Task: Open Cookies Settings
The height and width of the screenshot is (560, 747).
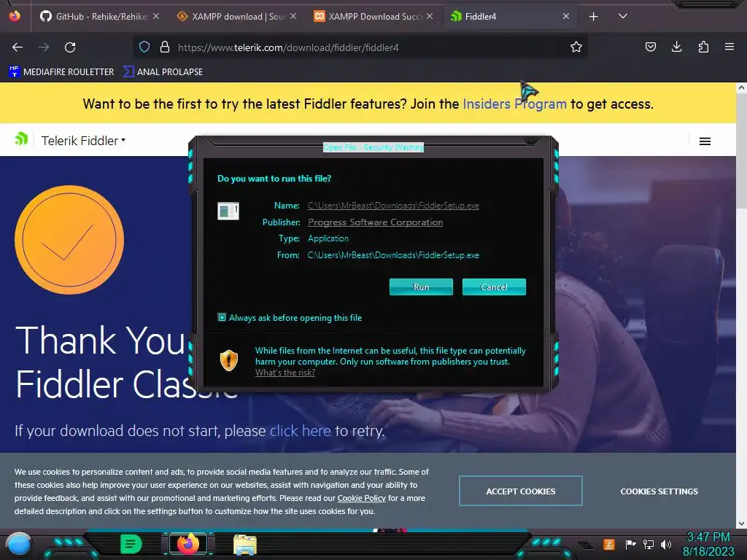Action: click(659, 491)
